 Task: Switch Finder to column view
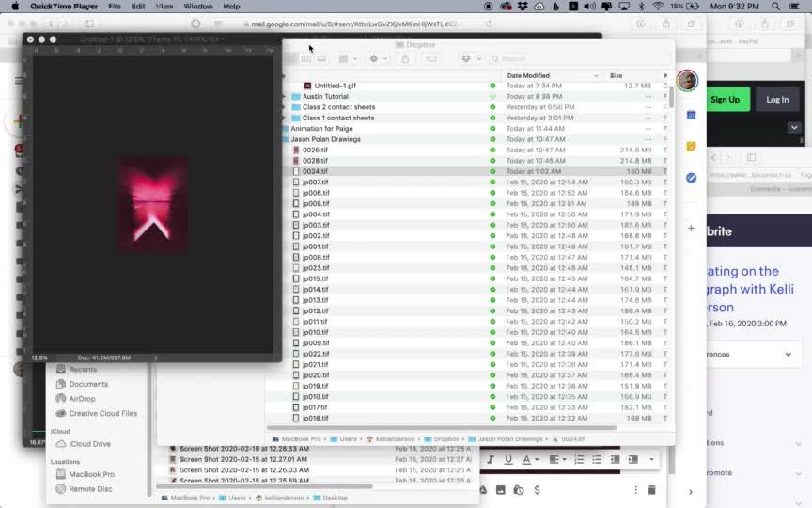pos(305,58)
